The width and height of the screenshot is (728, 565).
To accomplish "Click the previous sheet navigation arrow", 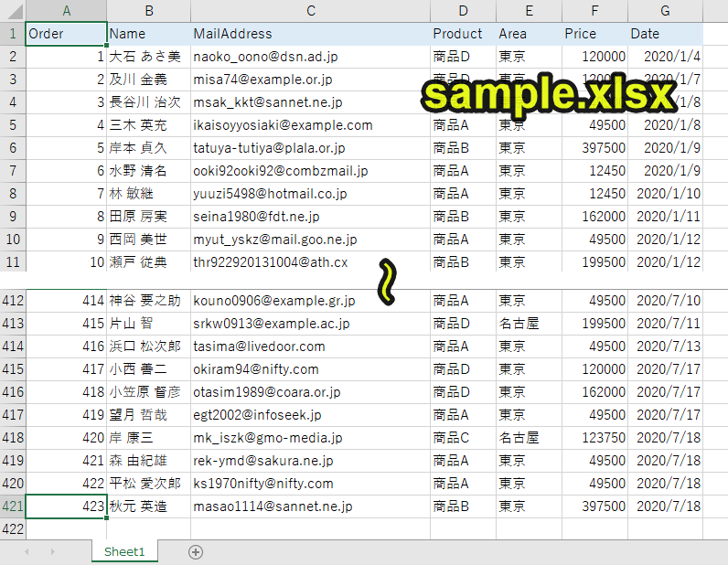I will [27, 552].
